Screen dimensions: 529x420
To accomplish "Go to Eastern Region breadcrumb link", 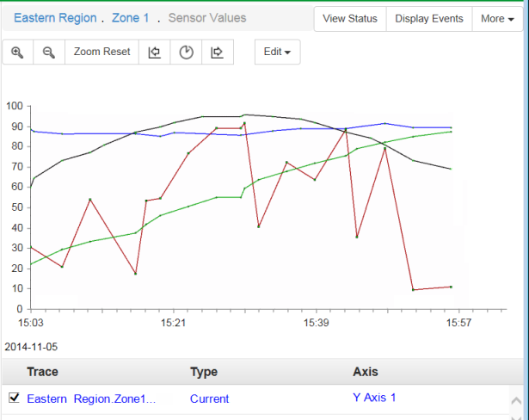I will (55, 18).
